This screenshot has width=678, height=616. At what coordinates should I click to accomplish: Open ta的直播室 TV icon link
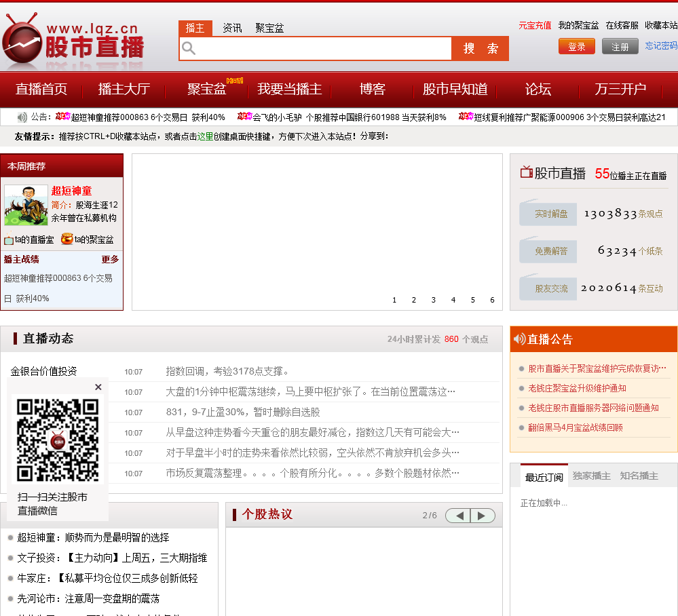pyautogui.click(x=9, y=239)
